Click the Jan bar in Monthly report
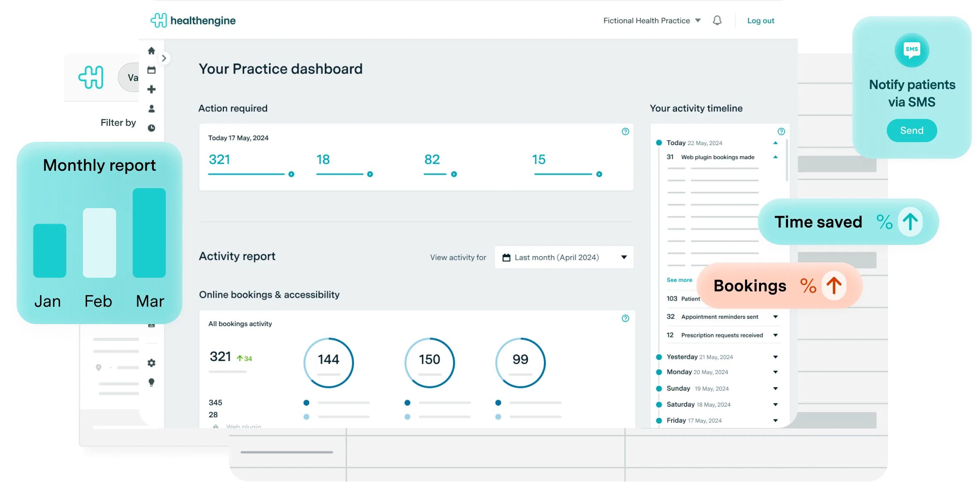 pyautogui.click(x=50, y=251)
